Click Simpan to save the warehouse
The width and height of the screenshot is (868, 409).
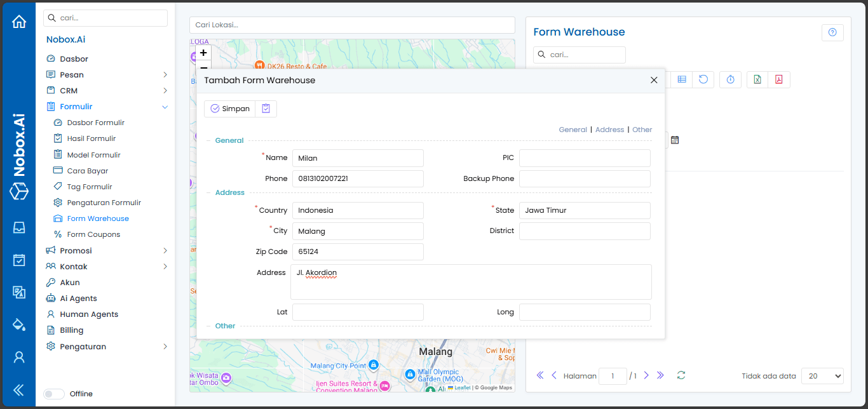point(229,108)
